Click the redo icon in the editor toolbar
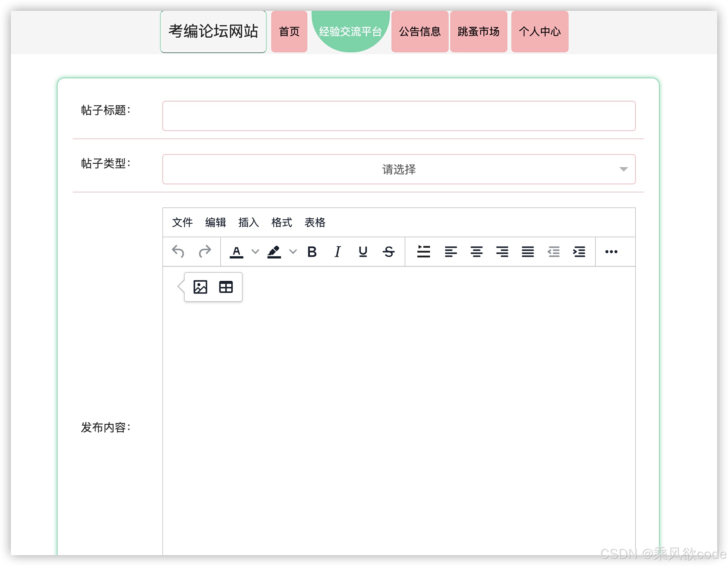Image resolution: width=728 pixels, height=566 pixels. 205,252
